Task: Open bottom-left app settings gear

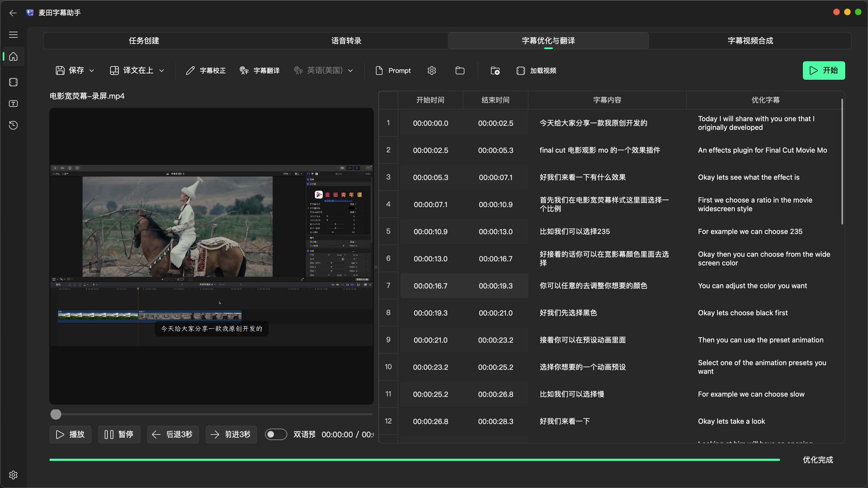Action: point(13,475)
